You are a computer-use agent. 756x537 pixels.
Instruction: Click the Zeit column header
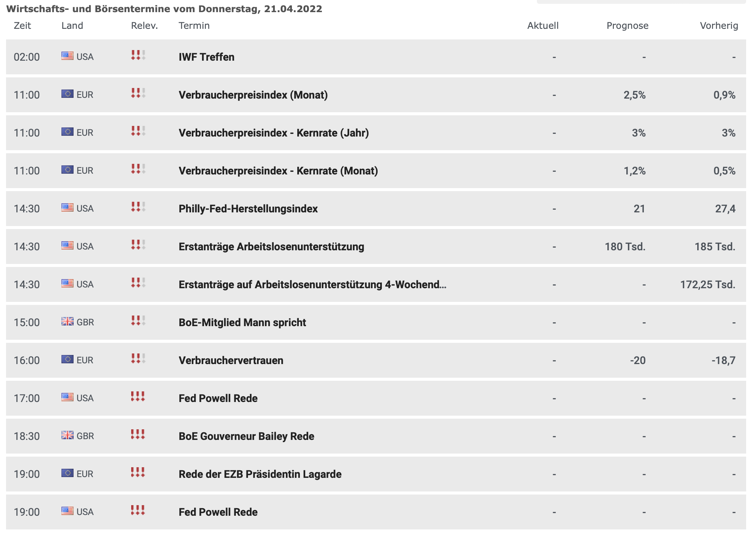[x=22, y=25]
